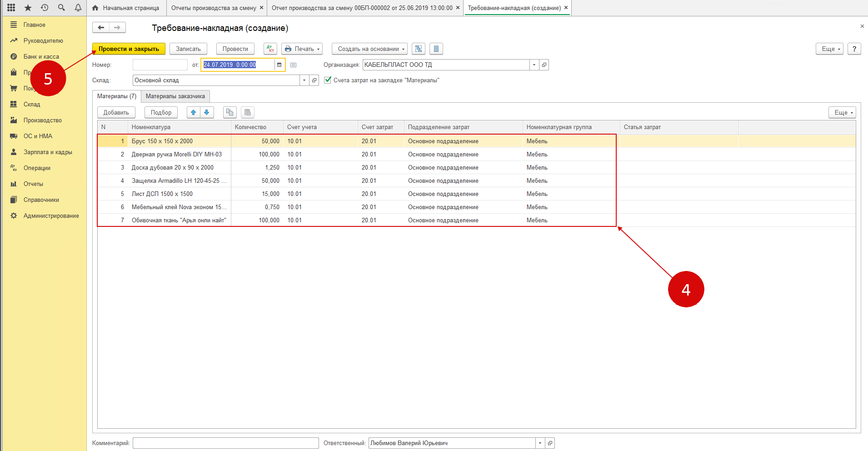Open the list icon right of structure icon
The height and width of the screenshot is (451, 868).
436,49
